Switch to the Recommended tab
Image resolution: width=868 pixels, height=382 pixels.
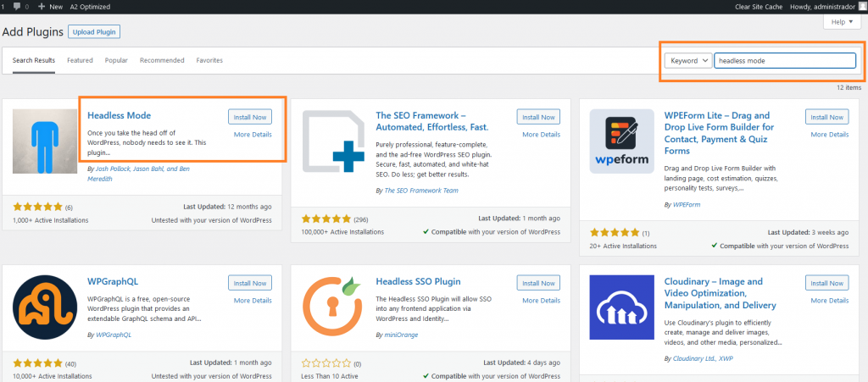click(x=162, y=61)
